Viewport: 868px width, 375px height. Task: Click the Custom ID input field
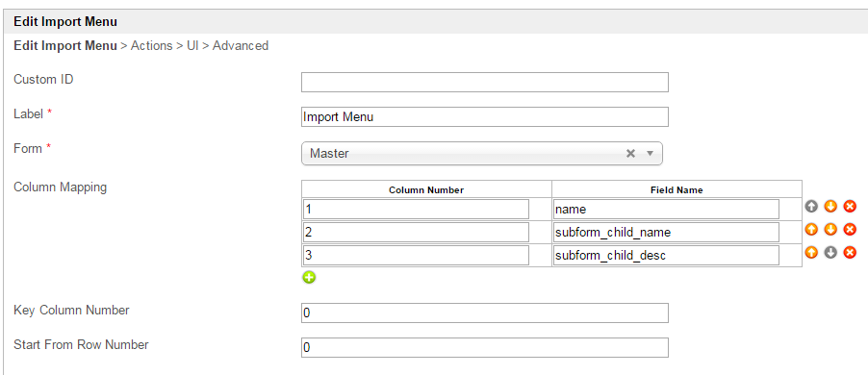pyautogui.click(x=485, y=82)
